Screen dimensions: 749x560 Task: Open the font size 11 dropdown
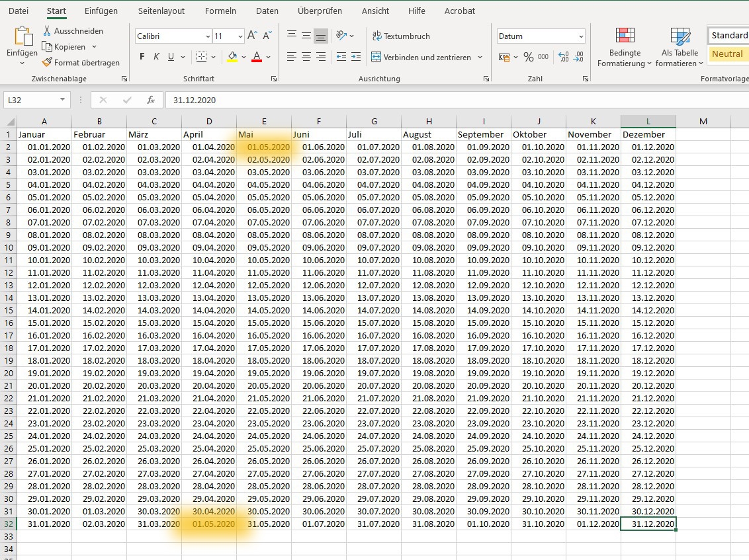pos(240,36)
